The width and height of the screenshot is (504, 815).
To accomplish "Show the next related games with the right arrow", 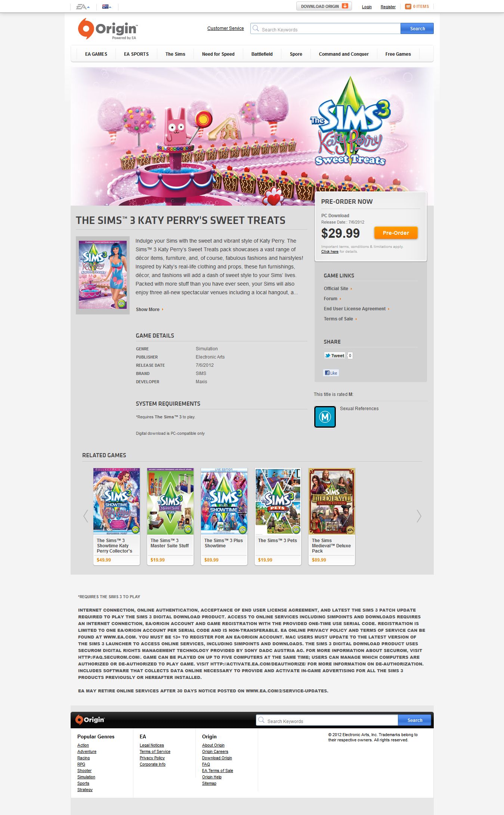I will pyautogui.click(x=419, y=516).
